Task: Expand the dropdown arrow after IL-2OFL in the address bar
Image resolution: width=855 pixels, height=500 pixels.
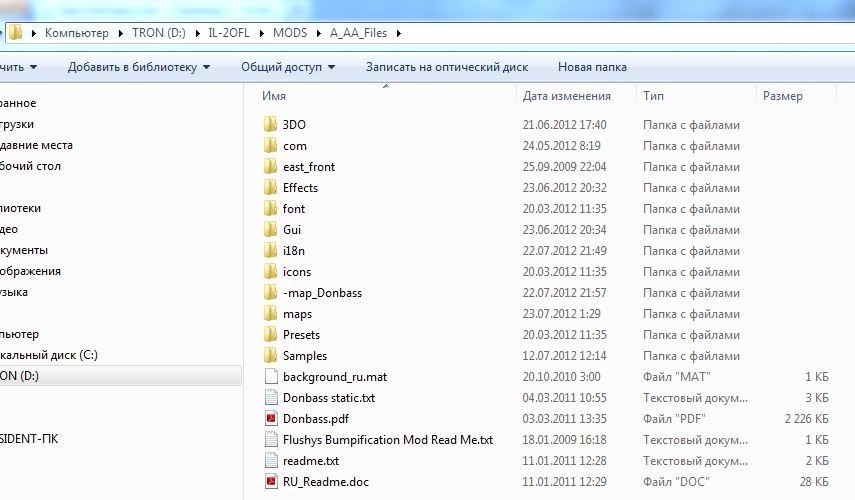Action: click(x=262, y=33)
